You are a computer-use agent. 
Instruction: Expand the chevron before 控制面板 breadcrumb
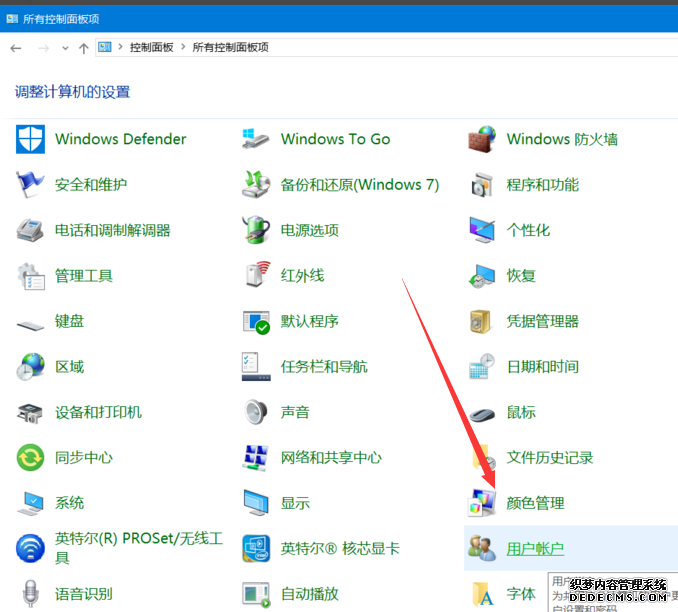pos(120,47)
